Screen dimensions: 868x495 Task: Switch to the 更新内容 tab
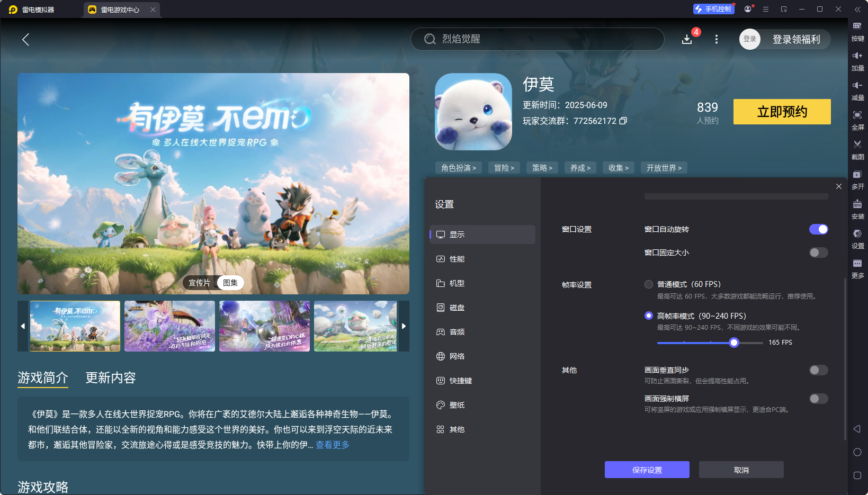point(111,377)
